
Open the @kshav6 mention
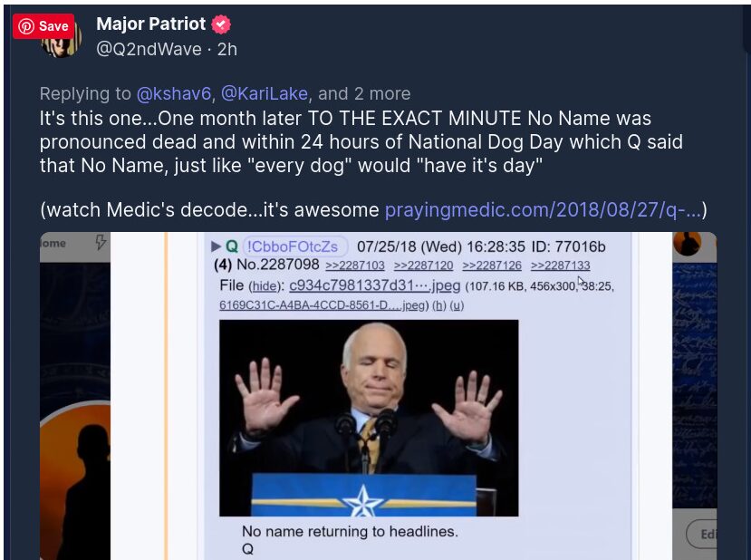click(x=174, y=94)
